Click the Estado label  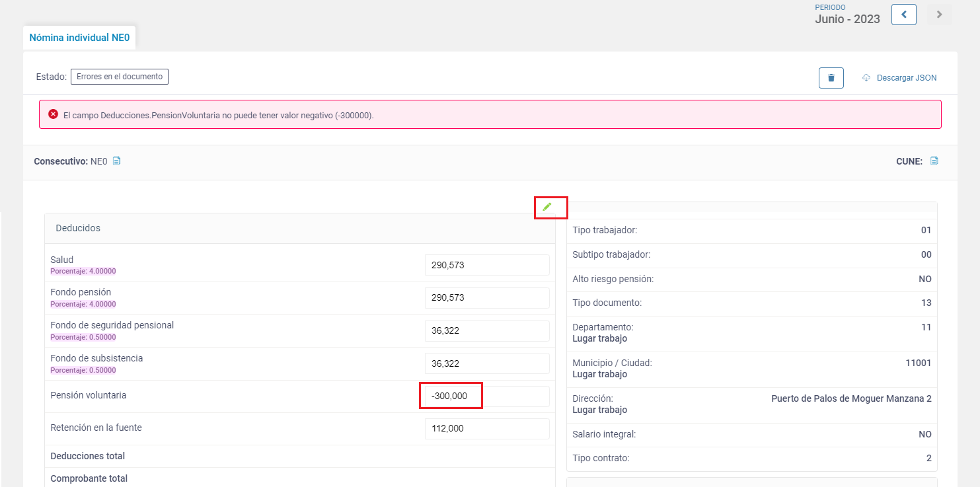52,77
